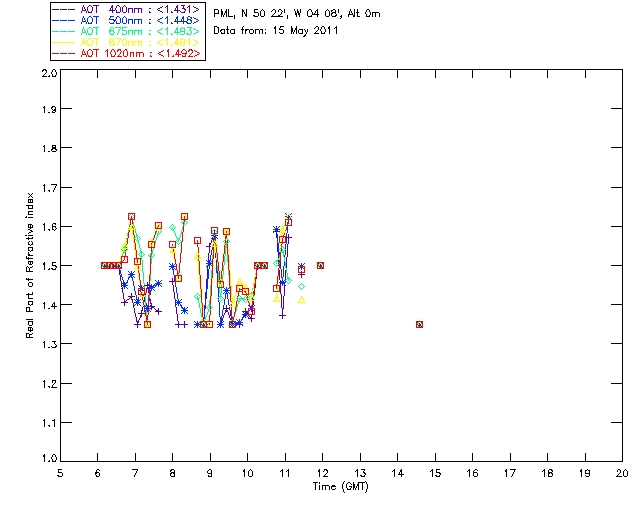The width and height of the screenshot is (640, 512).
Task: Click the x-axis tick label 11
Action: [285, 473]
